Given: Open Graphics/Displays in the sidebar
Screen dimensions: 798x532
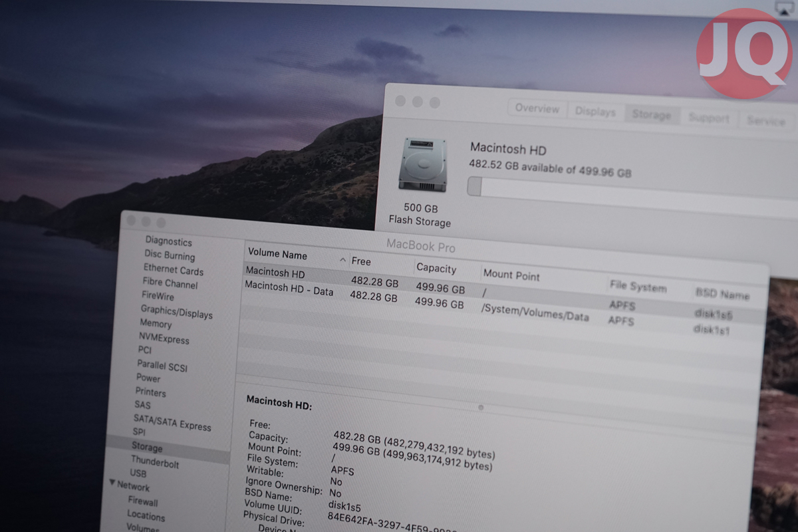Looking at the screenshot, I should pos(176,311).
